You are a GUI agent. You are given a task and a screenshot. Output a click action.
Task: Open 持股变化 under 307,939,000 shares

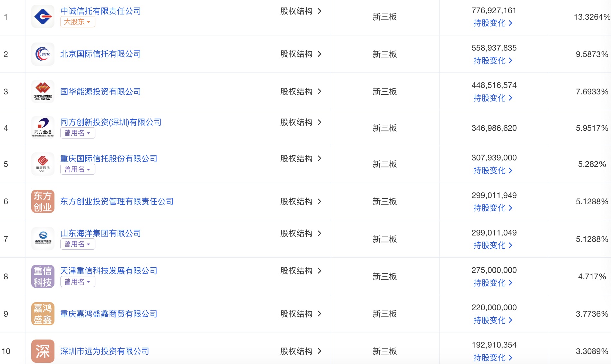click(x=493, y=170)
